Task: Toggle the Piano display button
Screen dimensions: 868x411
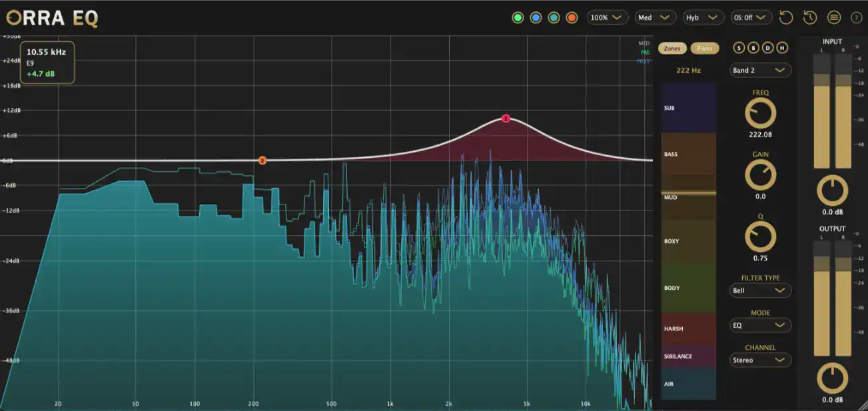Action: coord(705,48)
